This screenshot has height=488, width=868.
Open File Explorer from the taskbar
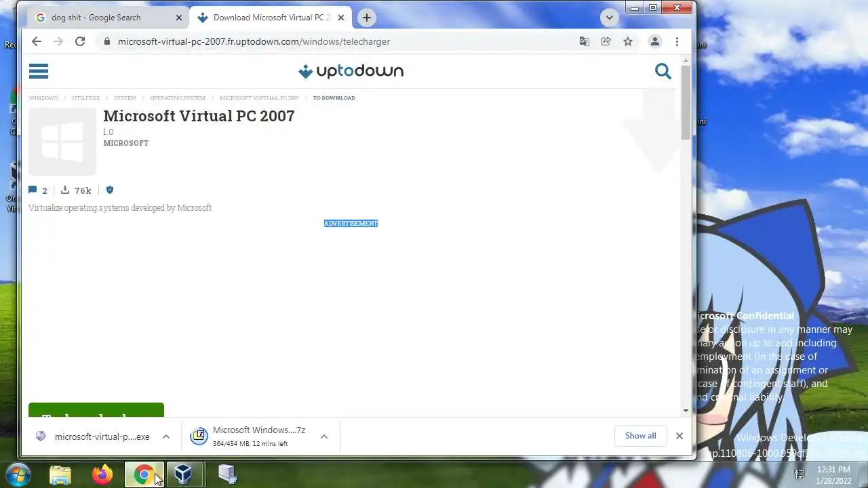pos(60,474)
